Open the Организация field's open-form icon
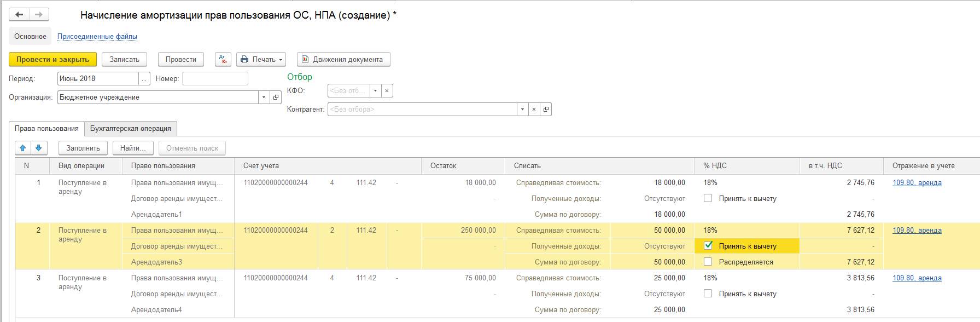The height and width of the screenshot is (322, 980). [x=276, y=97]
